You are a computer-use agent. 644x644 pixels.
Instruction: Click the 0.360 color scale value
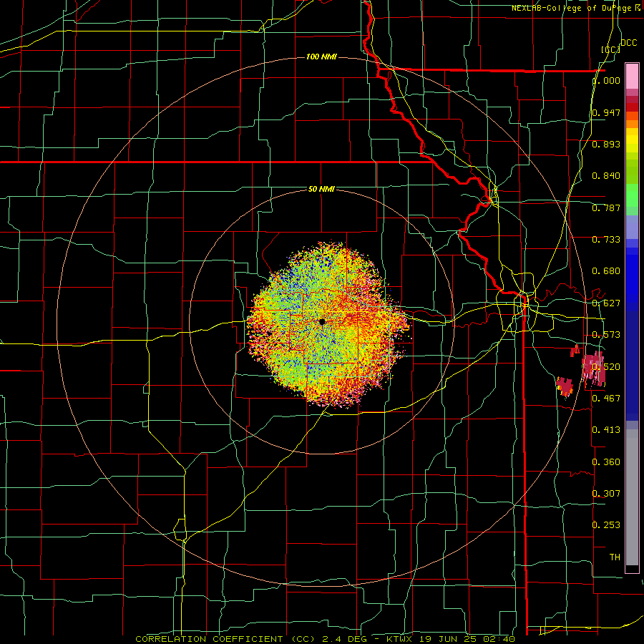606,462
